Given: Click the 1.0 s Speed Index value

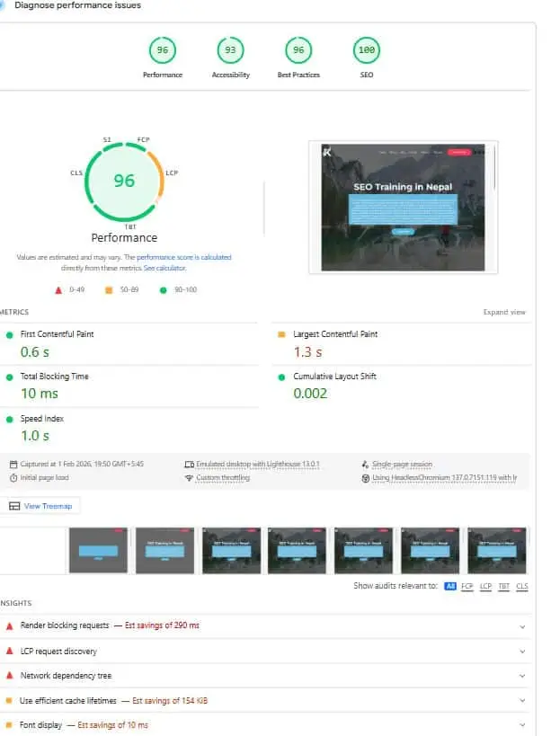Looking at the screenshot, I should 35,436.
